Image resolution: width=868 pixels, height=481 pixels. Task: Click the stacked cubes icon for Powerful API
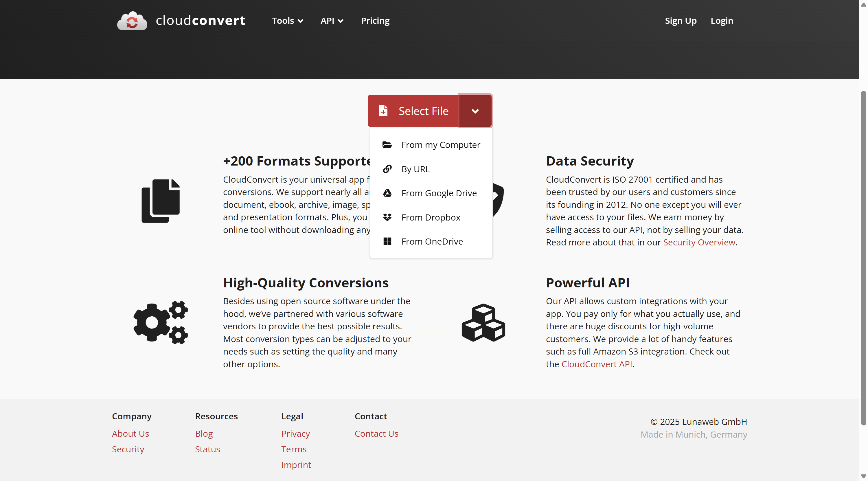(483, 322)
